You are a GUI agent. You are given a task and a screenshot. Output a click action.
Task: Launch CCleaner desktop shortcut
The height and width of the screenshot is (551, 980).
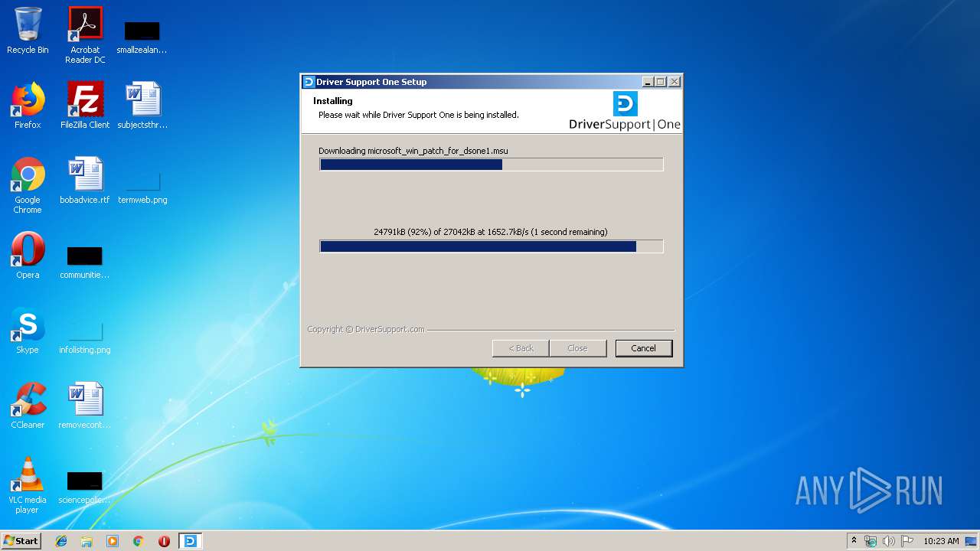click(28, 406)
